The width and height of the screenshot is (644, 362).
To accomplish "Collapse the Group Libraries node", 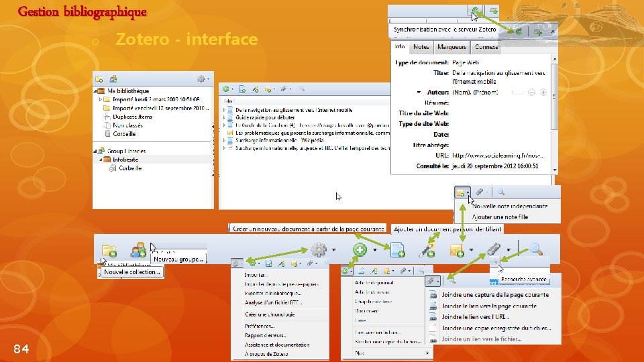I will pyautogui.click(x=95, y=151).
